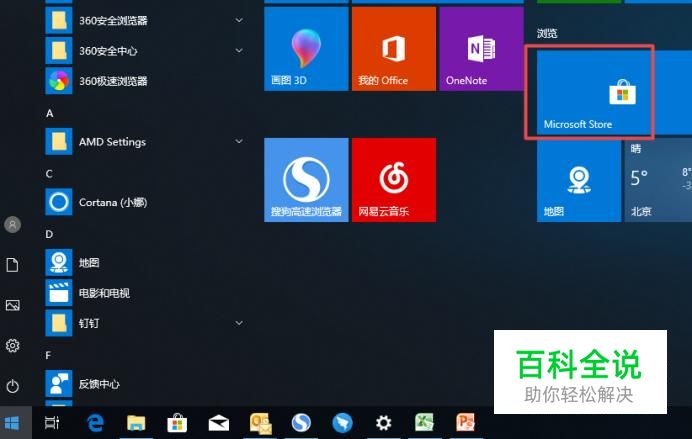Open the 地图 tile in the tile area
The width and height of the screenshot is (692, 439).
[x=579, y=180]
